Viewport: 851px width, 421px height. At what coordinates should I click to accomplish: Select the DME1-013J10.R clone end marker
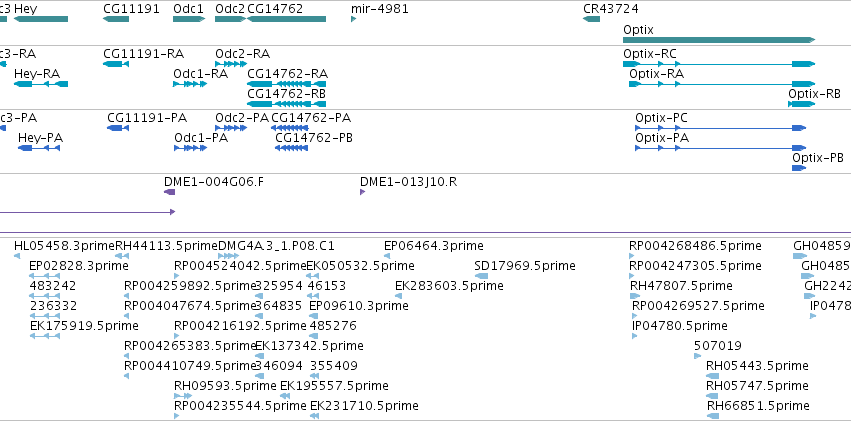(x=363, y=192)
